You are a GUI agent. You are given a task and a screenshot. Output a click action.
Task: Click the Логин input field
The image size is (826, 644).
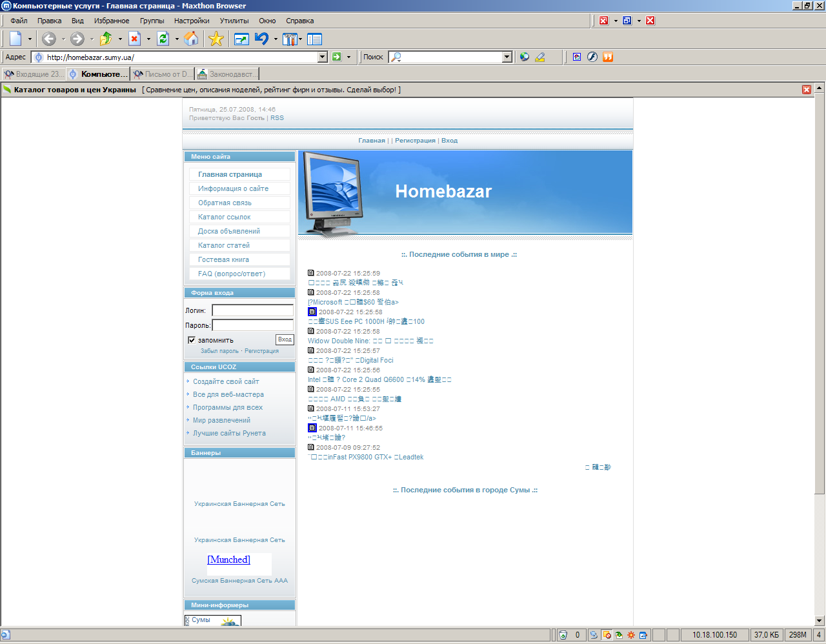(x=252, y=310)
